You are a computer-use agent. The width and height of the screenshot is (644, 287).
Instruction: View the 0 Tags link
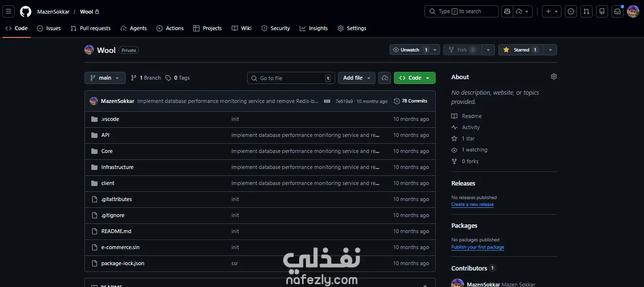tap(178, 78)
